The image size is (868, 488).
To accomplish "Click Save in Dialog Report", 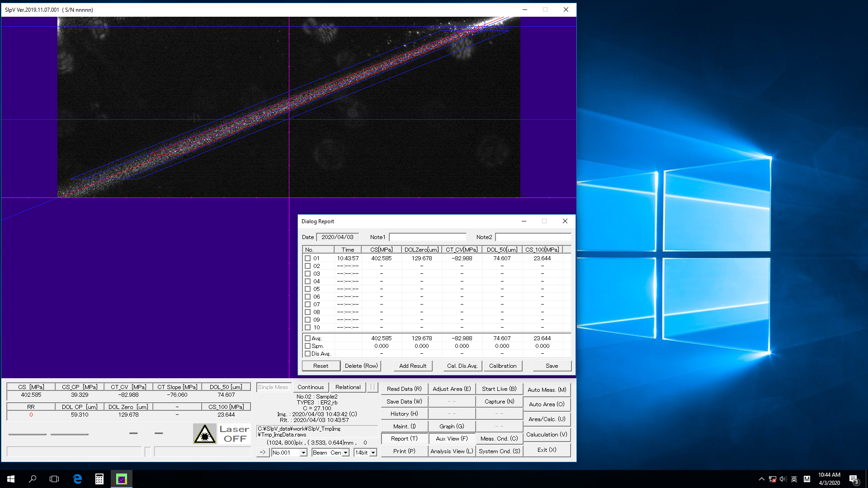I will pyautogui.click(x=552, y=366).
